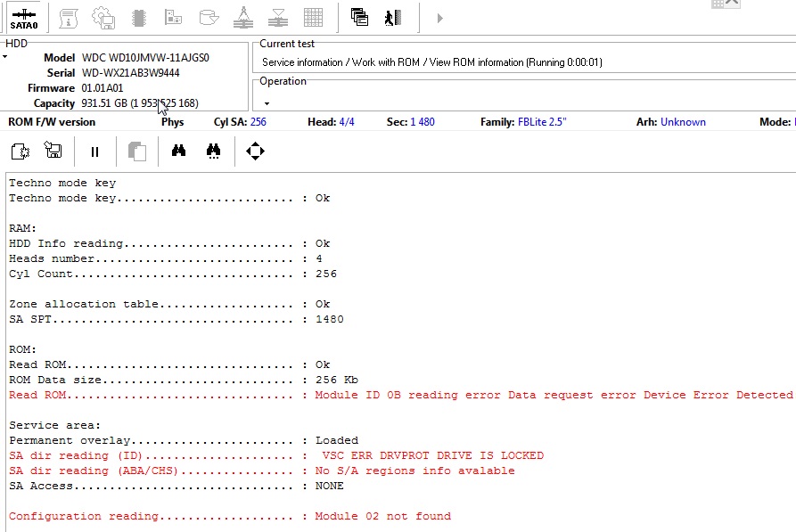This screenshot has height=532, width=796.
Task: Click the binoculars find next icon
Action: [213, 151]
